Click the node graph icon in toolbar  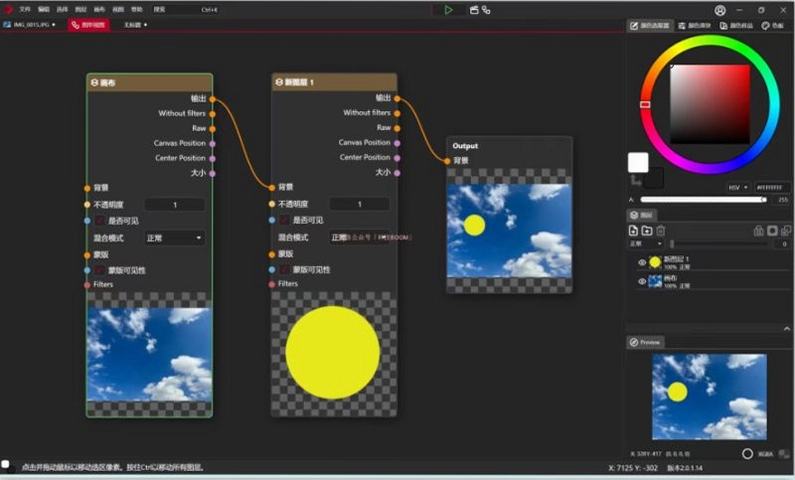coord(486,10)
